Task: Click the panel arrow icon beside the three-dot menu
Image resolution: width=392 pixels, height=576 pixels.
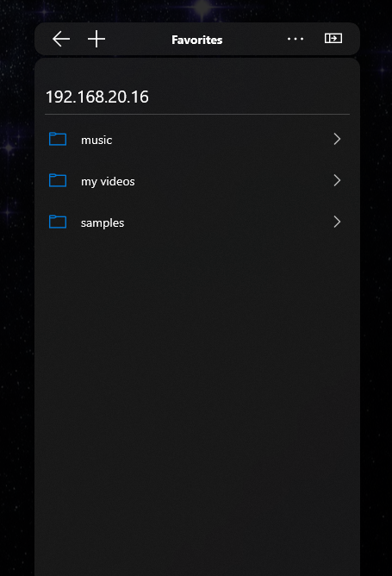Action: click(x=333, y=38)
